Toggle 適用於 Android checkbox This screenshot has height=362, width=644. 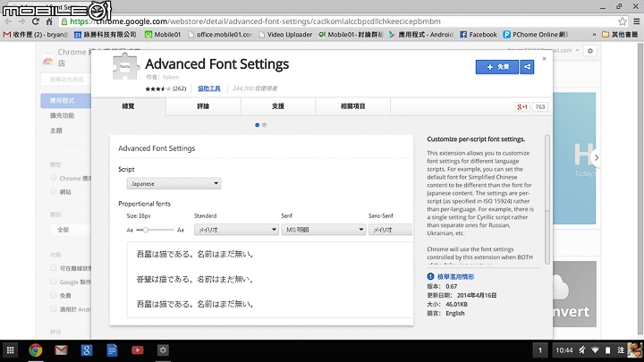tap(54, 308)
